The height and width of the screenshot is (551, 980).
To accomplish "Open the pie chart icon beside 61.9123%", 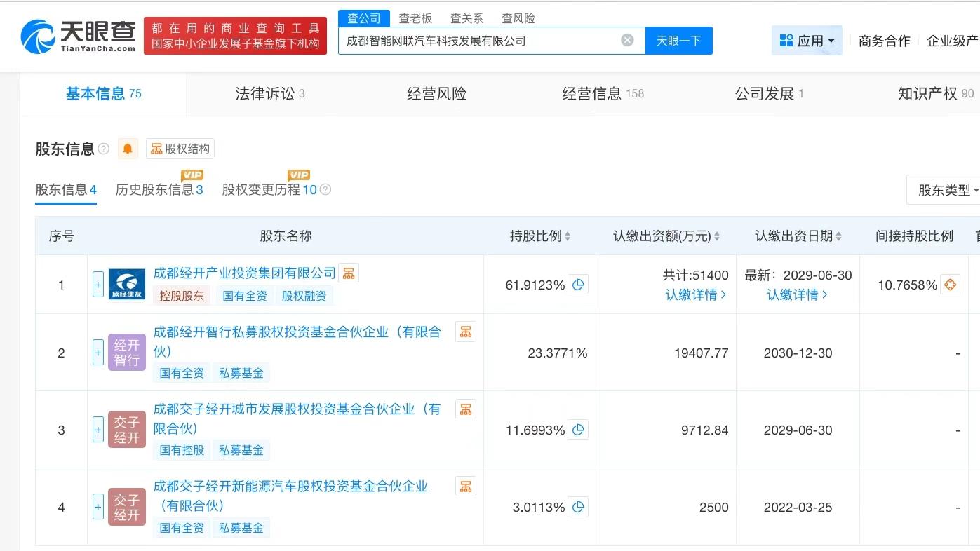I will (x=578, y=285).
